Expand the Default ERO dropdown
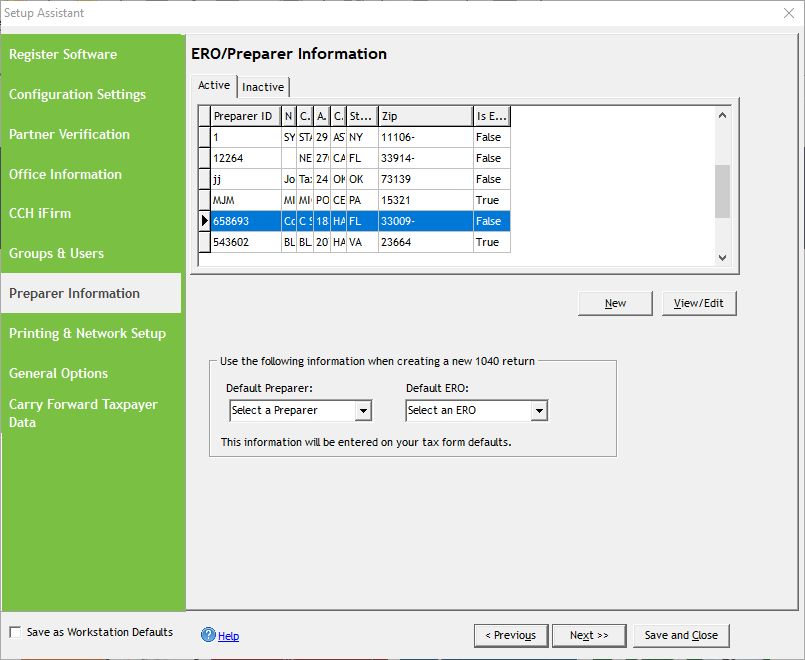805x660 pixels. point(539,411)
